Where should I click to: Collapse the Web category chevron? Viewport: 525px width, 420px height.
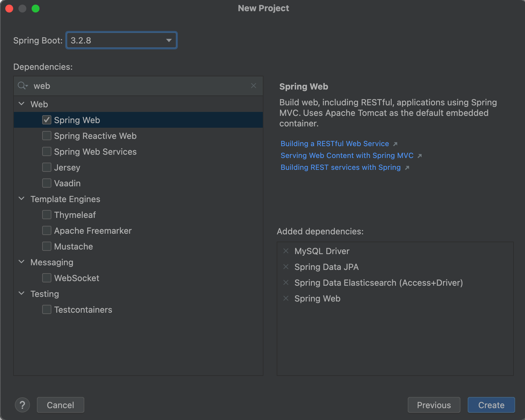click(22, 104)
